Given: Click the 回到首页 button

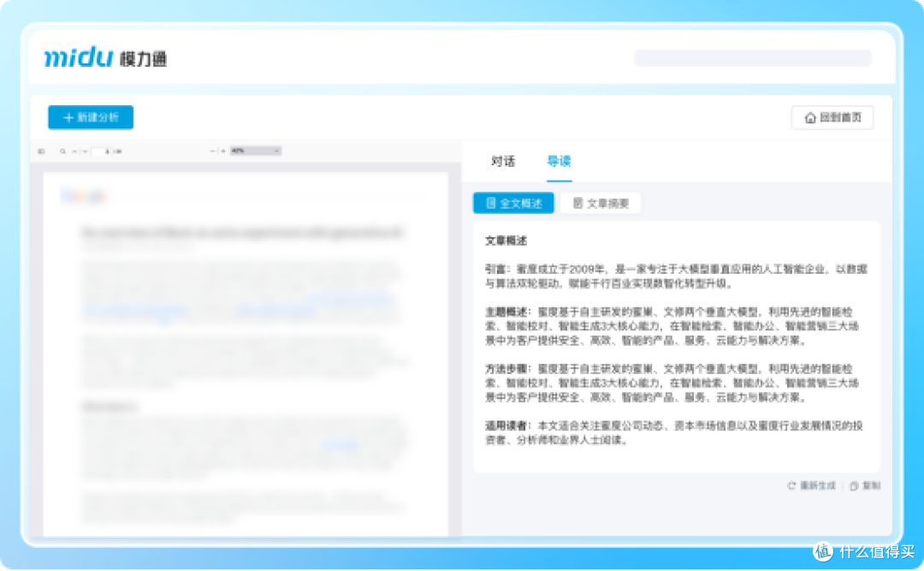Looking at the screenshot, I should click(x=832, y=117).
